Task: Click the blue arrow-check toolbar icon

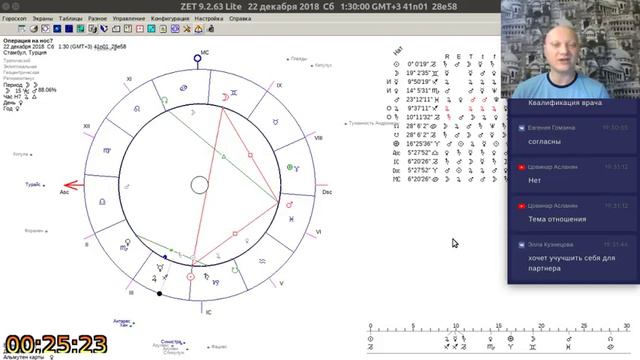Action: [104, 29]
